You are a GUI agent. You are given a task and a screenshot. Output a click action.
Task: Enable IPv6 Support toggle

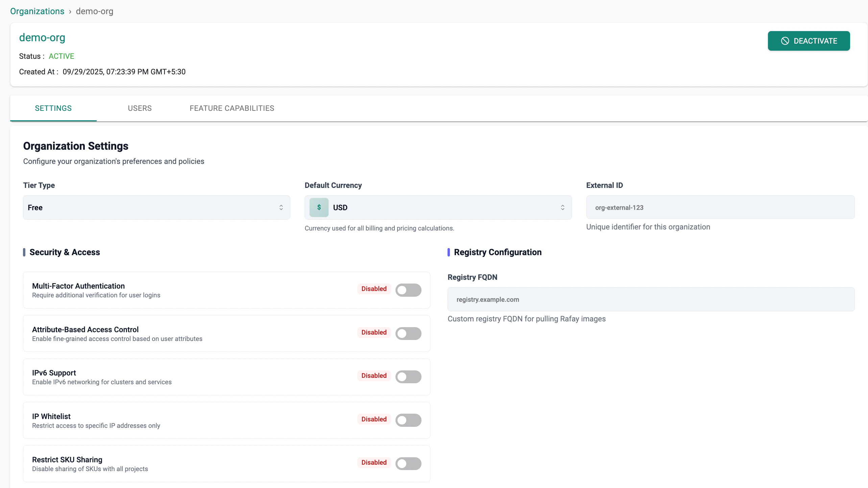click(x=408, y=377)
